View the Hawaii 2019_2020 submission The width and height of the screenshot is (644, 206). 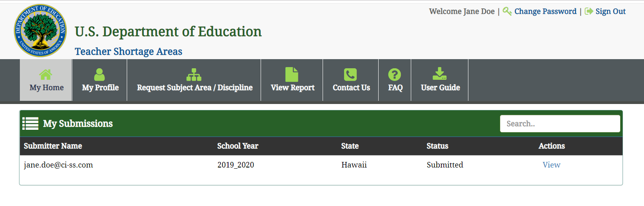[551, 165]
